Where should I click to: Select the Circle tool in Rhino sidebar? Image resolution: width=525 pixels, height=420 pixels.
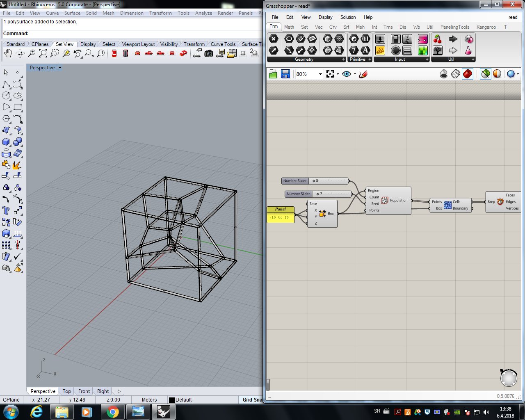[6, 96]
